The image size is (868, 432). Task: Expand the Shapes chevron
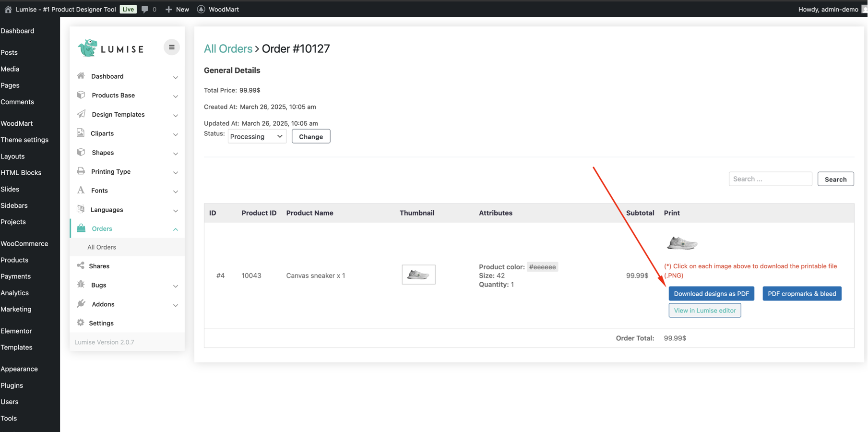pos(176,154)
